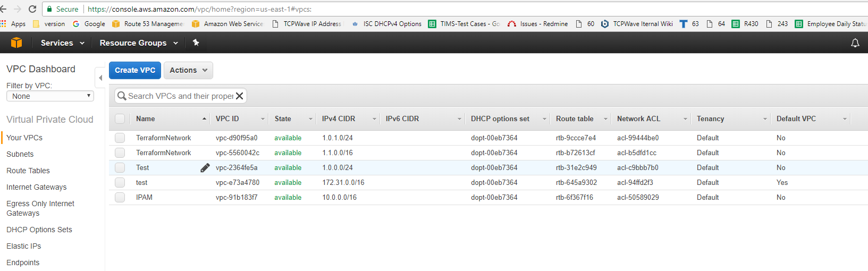Select checkbox for the vpc-e73a4780 row
The width and height of the screenshot is (868, 271).
tap(120, 182)
